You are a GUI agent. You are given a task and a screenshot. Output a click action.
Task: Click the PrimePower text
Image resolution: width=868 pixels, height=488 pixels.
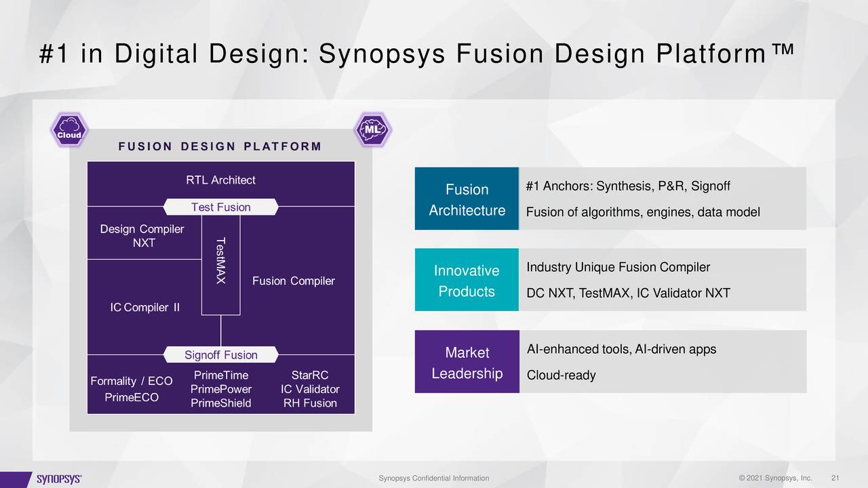pyautogui.click(x=221, y=389)
